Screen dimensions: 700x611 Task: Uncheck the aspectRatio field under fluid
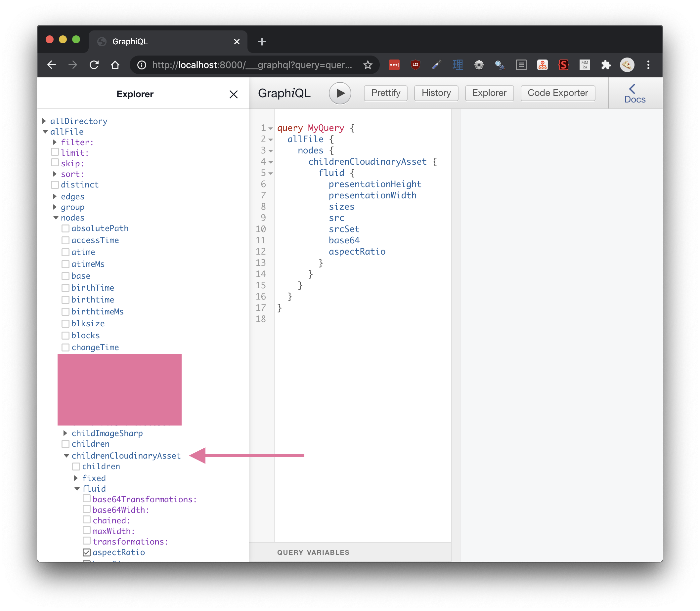point(87,552)
